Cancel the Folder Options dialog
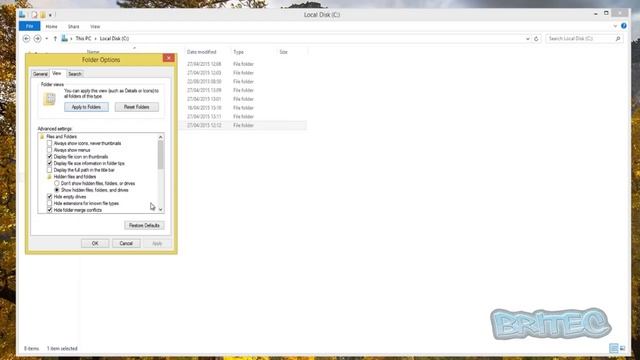 point(126,243)
